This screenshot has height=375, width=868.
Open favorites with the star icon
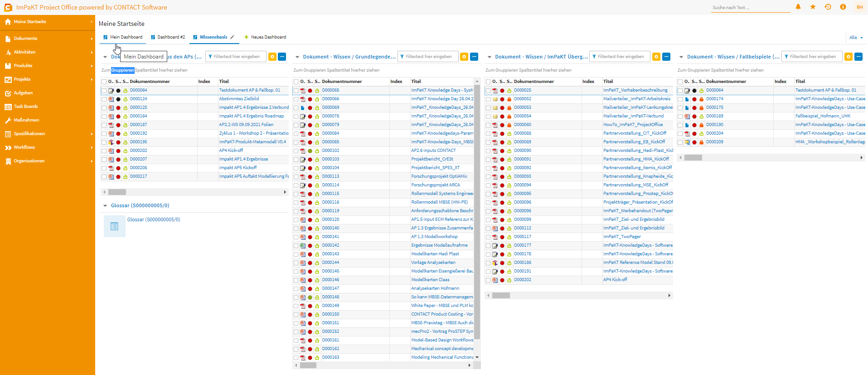click(813, 7)
